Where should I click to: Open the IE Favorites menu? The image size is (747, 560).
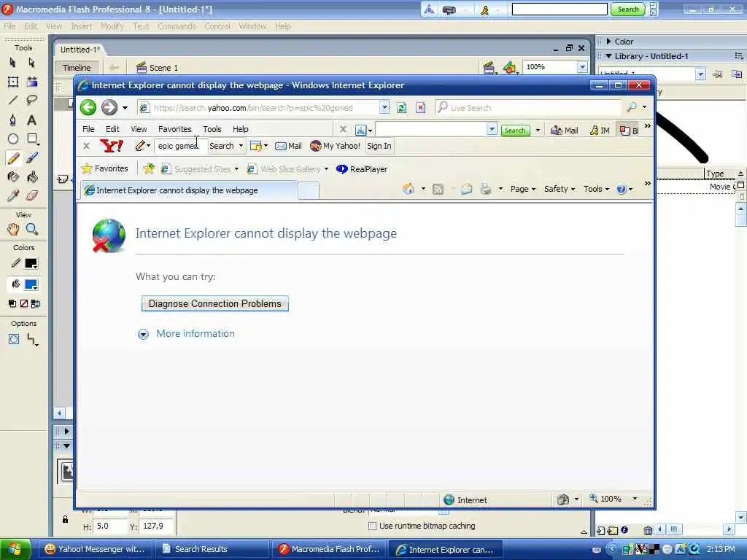(175, 129)
